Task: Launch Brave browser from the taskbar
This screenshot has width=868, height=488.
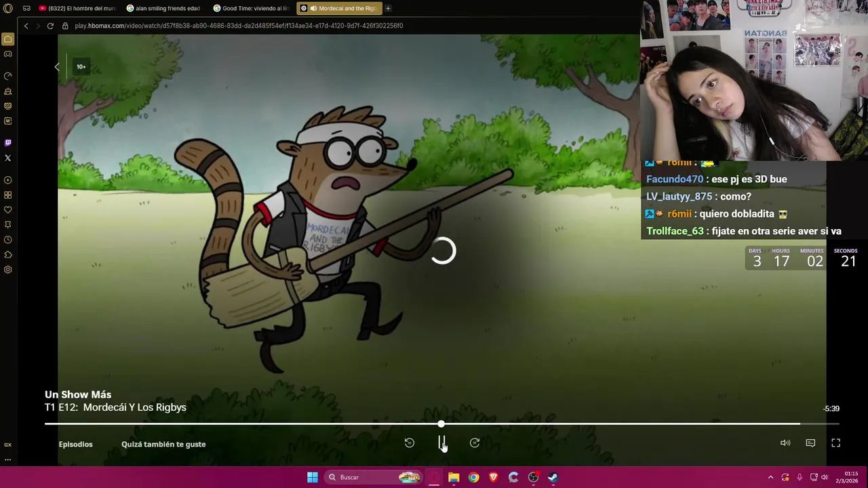Action: 494,477
